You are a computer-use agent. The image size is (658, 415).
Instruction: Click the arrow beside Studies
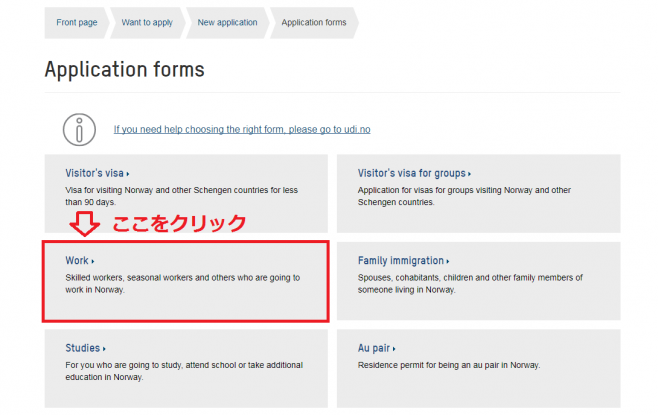[104, 349]
